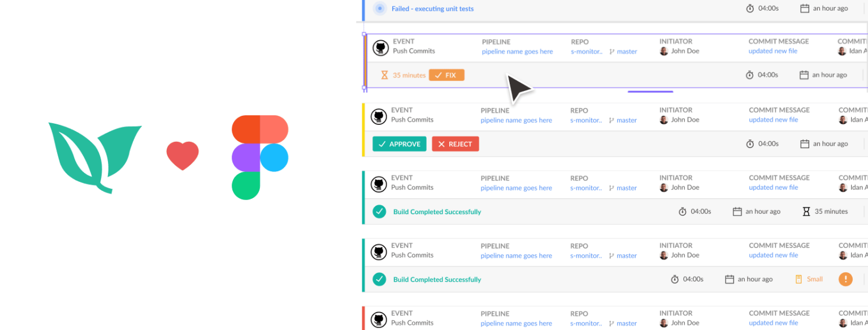Click the orange exclamation warning badge

(x=845, y=279)
